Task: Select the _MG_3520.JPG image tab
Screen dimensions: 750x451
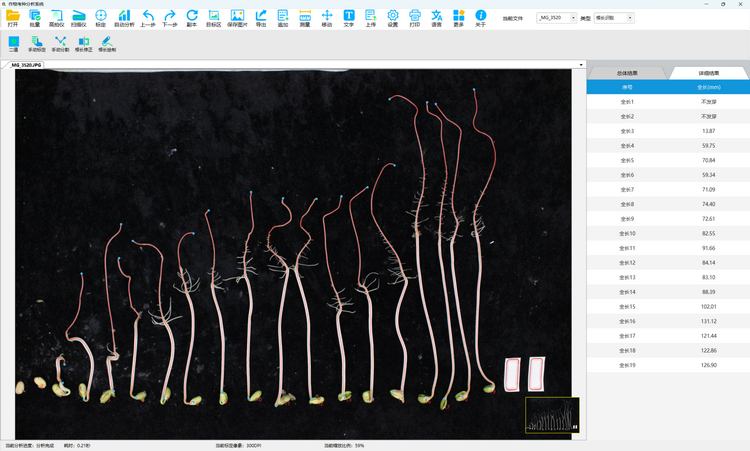Action: 27,65
